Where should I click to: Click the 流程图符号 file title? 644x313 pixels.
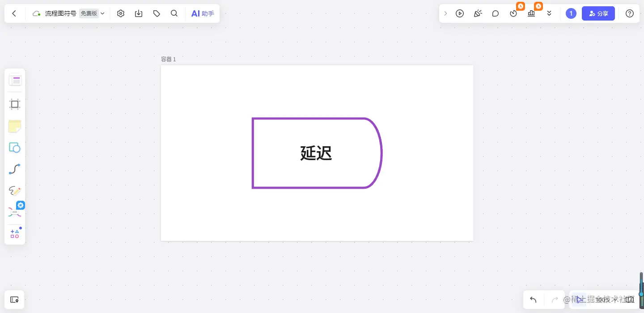pyautogui.click(x=60, y=13)
